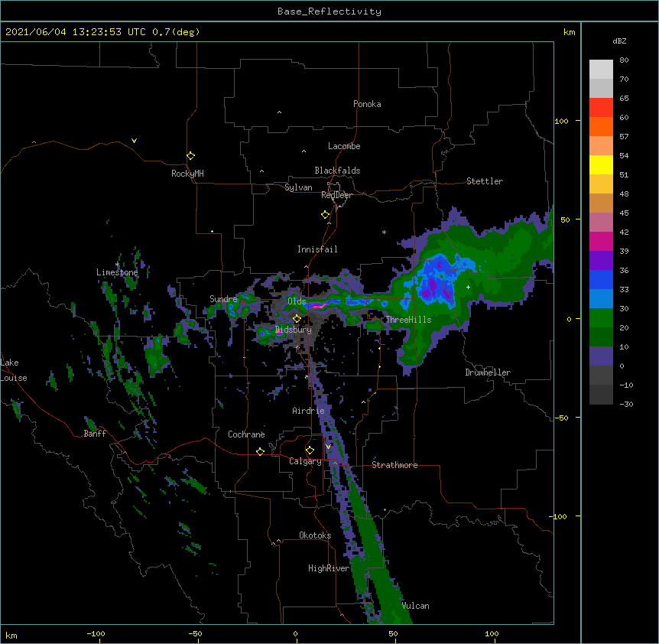Click the dBZ legend heading
Image resolution: width=659 pixels, height=644 pixels.
(x=619, y=41)
